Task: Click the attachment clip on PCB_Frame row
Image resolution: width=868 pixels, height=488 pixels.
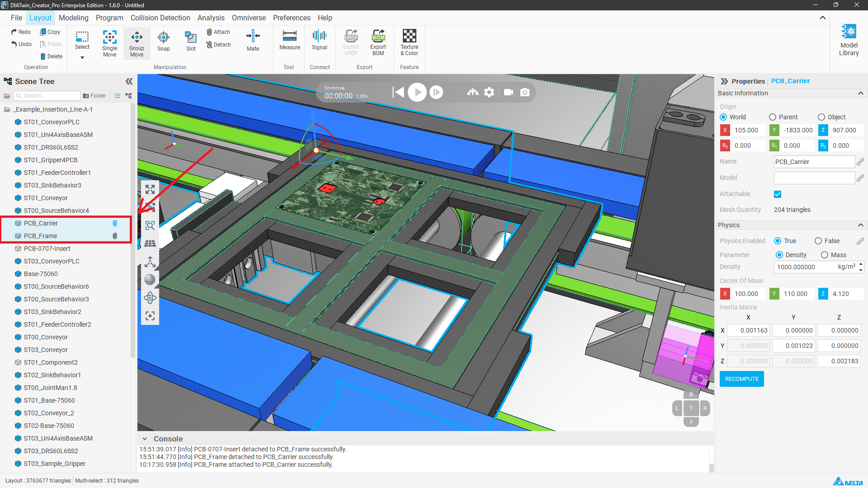Action: point(115,236)
